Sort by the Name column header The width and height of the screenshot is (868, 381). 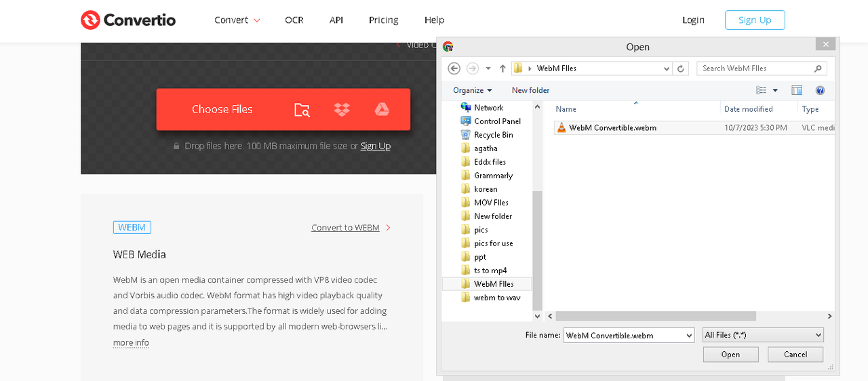click(x=566, y=109)
